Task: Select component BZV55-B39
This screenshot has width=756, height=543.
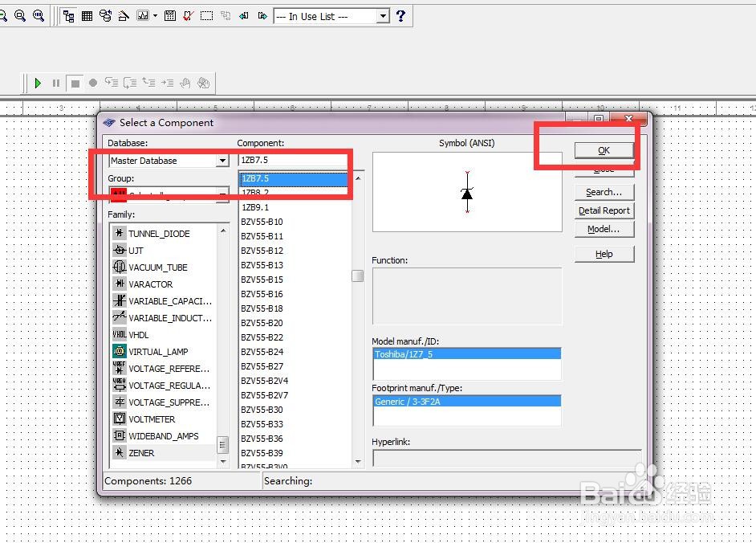Action: tap(295, 453)
